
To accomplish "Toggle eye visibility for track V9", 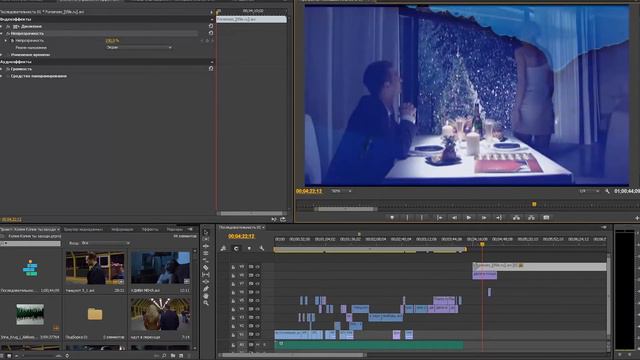I will pos(258,267).
